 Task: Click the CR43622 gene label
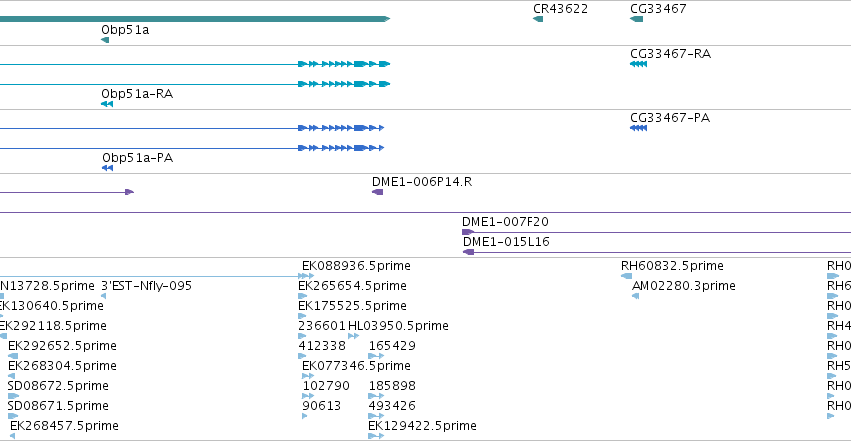[560, 9]
